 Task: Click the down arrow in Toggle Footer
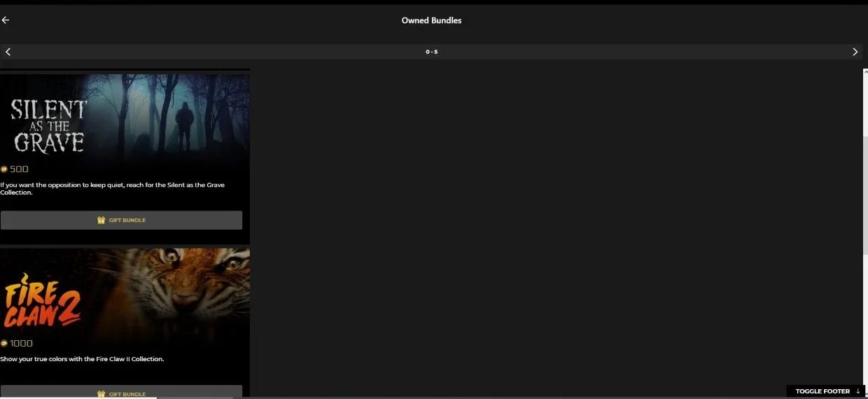[x=857, y=391]
